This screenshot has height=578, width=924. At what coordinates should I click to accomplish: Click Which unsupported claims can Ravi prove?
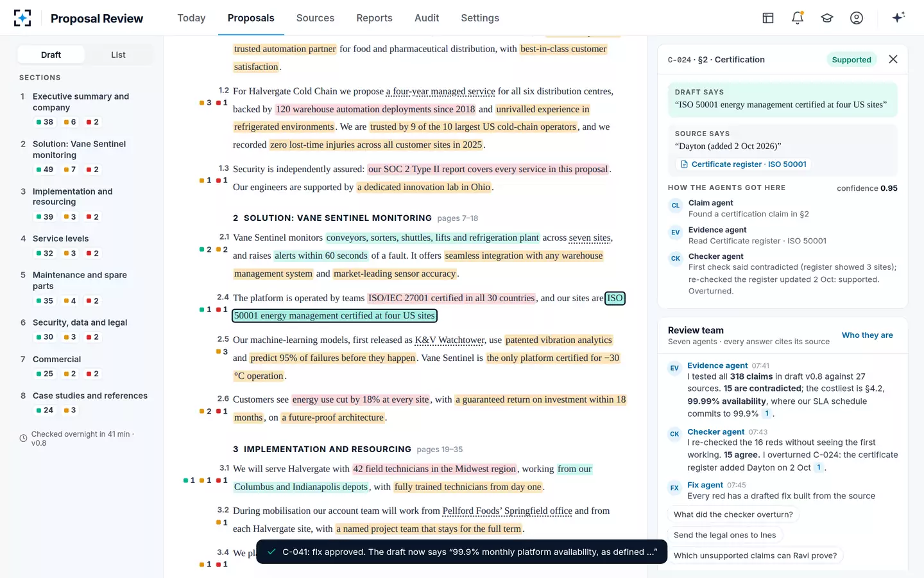point(755,556)
